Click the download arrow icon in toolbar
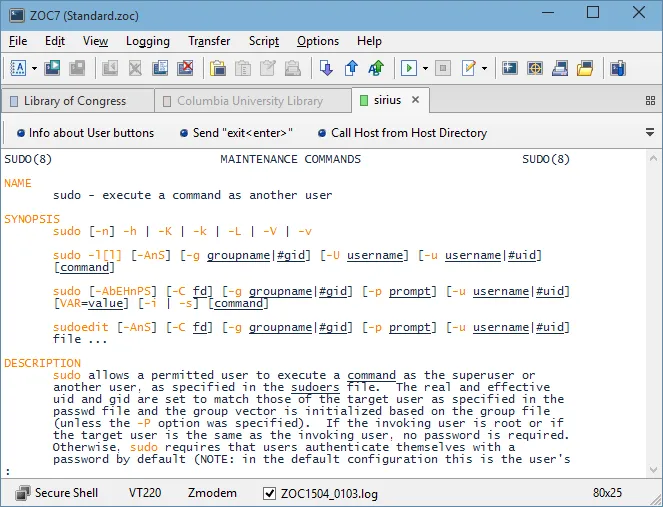The height and width of the screenshot is (507, 663). pyautogui.click(x=326, y=68)
